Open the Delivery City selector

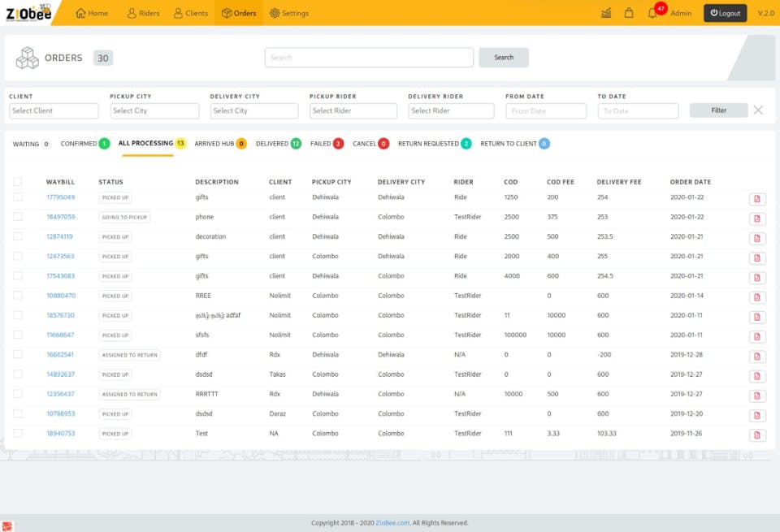(x=253, y=111)
